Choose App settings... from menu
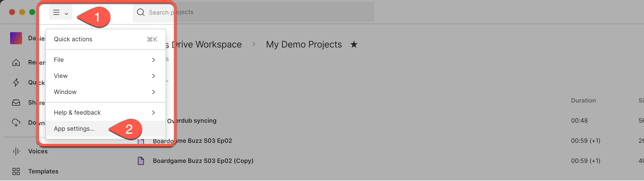 pos(106,129)
